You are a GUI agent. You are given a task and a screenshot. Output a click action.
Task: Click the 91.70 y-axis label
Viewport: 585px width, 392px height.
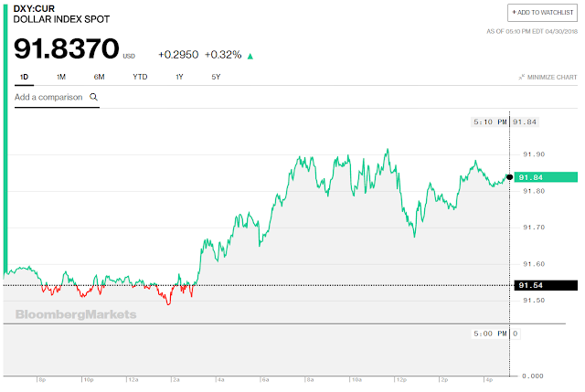534,228
